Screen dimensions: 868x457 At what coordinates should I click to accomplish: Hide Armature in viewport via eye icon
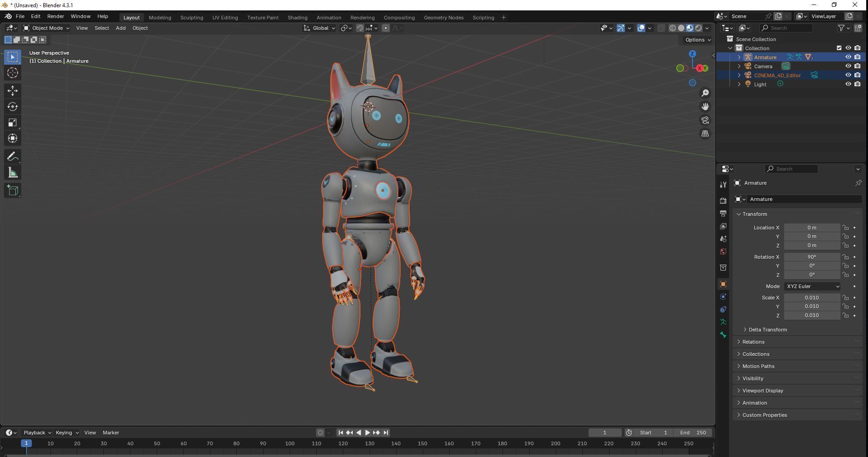coord(848,57)
